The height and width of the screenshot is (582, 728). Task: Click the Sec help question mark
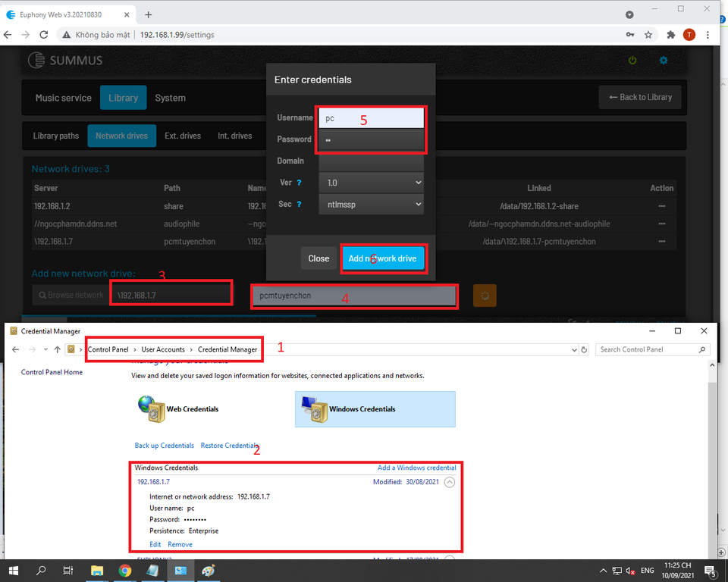299,204
